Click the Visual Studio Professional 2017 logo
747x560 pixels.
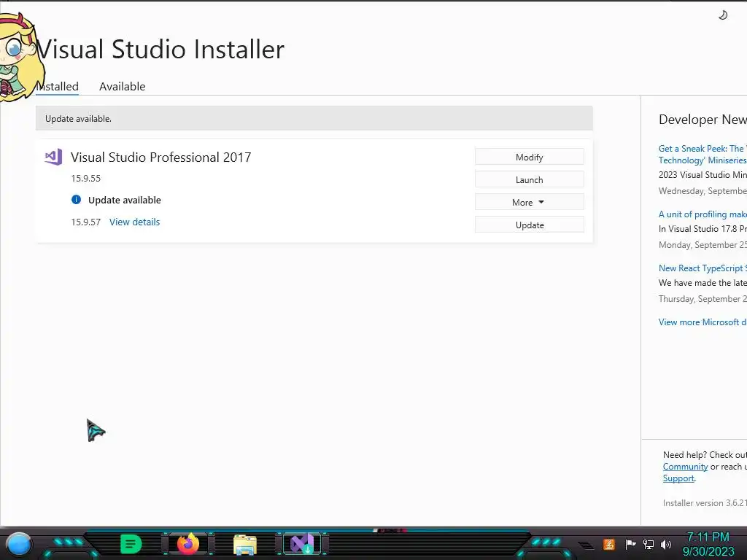pos(53,157)
